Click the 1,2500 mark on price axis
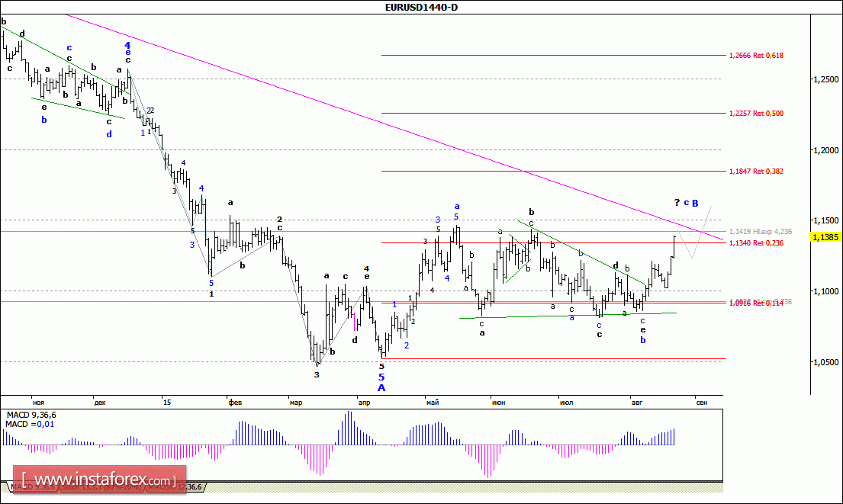 826,79
